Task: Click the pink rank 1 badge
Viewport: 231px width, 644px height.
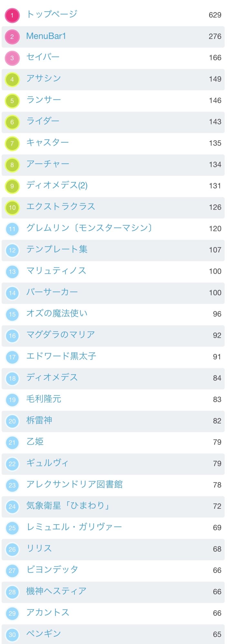Action: tap(12, 15)
